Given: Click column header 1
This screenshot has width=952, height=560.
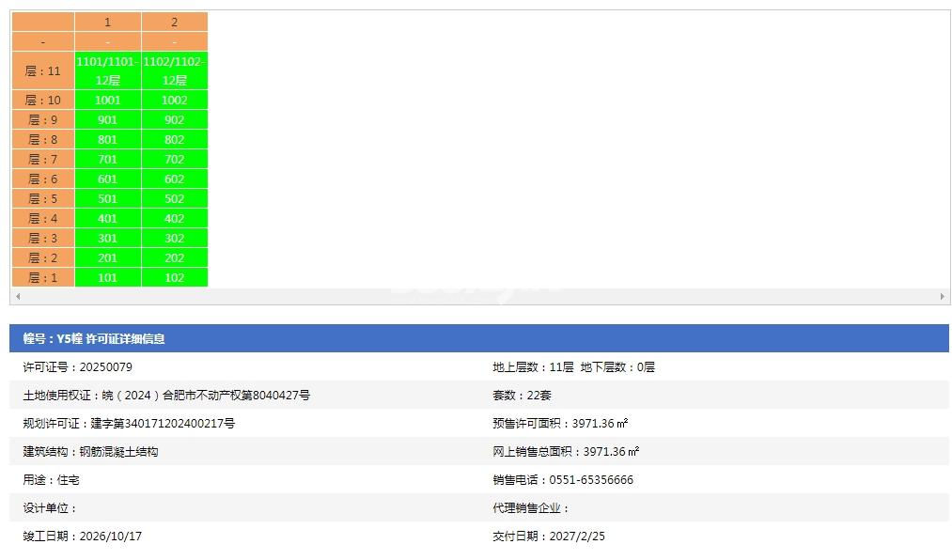Looking at the screenshot, I should point(107,22).
